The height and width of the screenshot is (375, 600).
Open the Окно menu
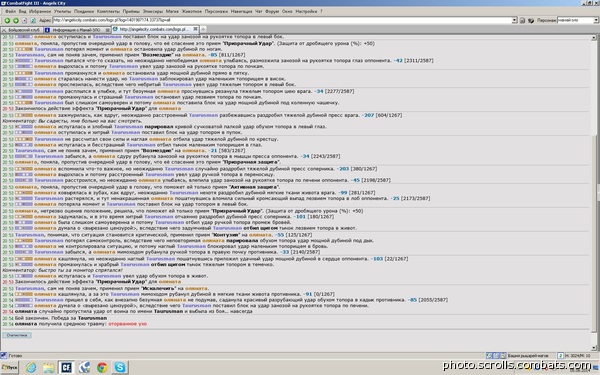(x=287, y=11)
